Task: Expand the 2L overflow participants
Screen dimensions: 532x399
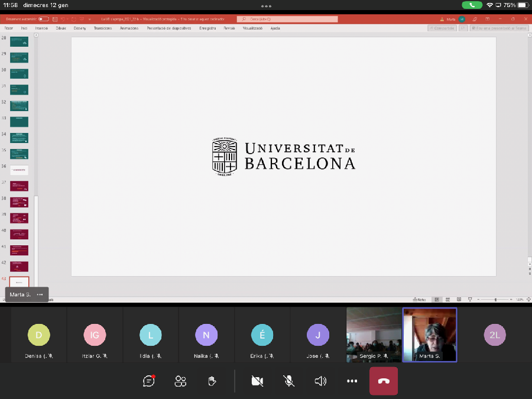Action: click(494, 335)
